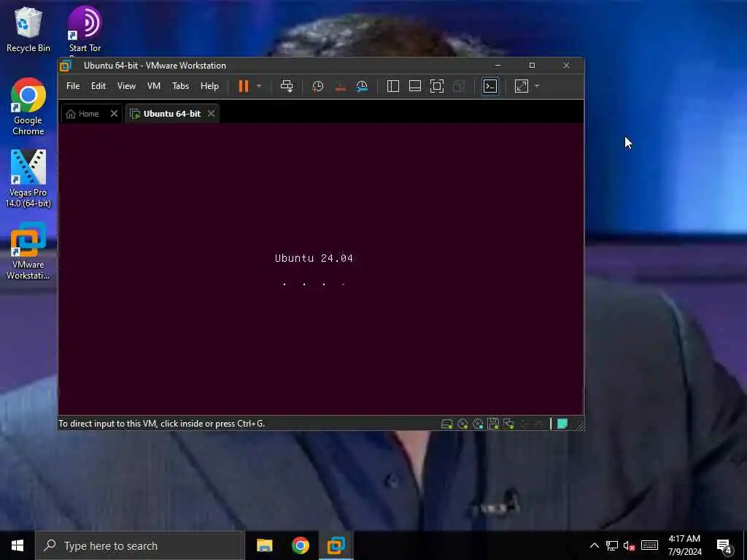
Task: Open the touch keyboard from the tray
Action: click(649, 545)
